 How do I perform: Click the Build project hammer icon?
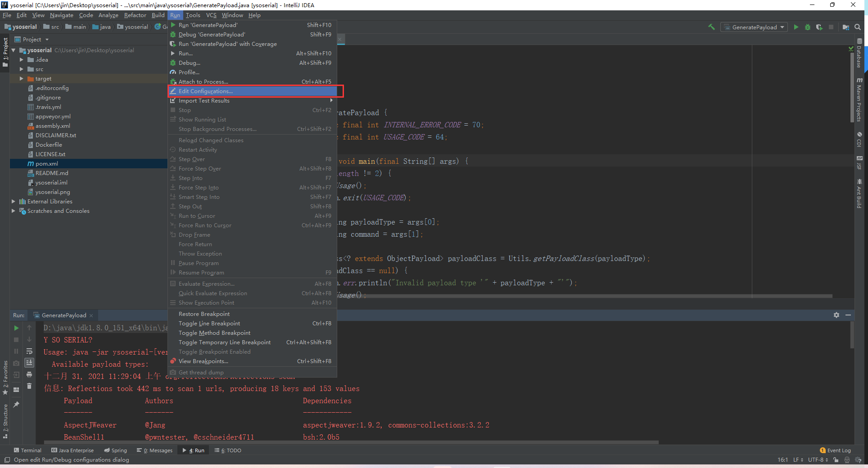tap(711, 27)
